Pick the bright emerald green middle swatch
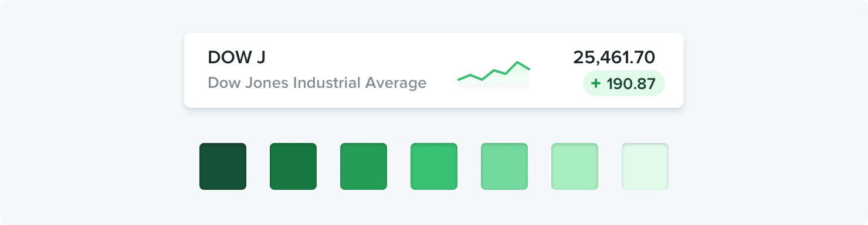Viewport: 868px width, 225px height. click(434, 166)
